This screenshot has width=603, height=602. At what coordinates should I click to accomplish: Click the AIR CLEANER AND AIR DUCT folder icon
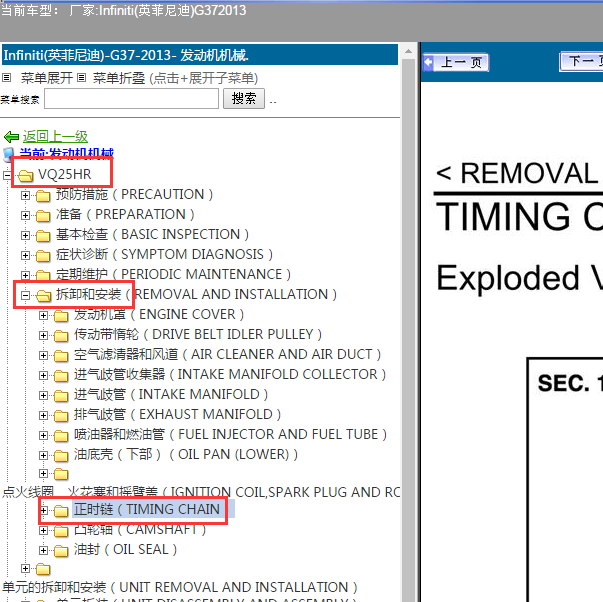click(x=61, y=356)
